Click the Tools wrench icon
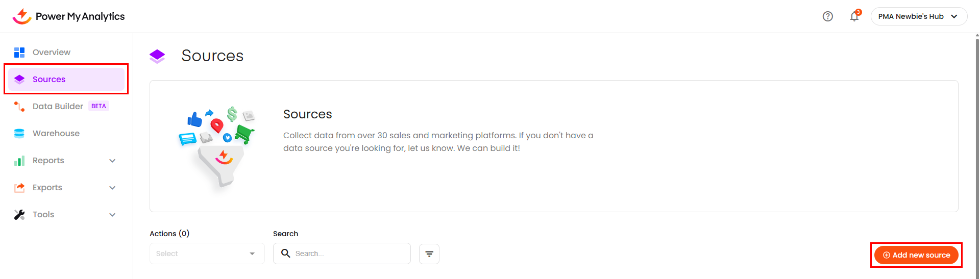Viewport: 980px width, 279px height. click(19, 215)
